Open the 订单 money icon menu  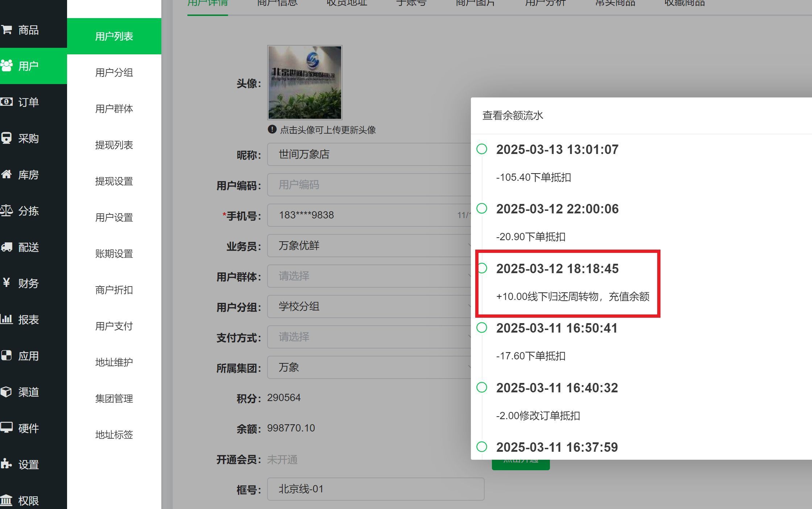[7, 102]
